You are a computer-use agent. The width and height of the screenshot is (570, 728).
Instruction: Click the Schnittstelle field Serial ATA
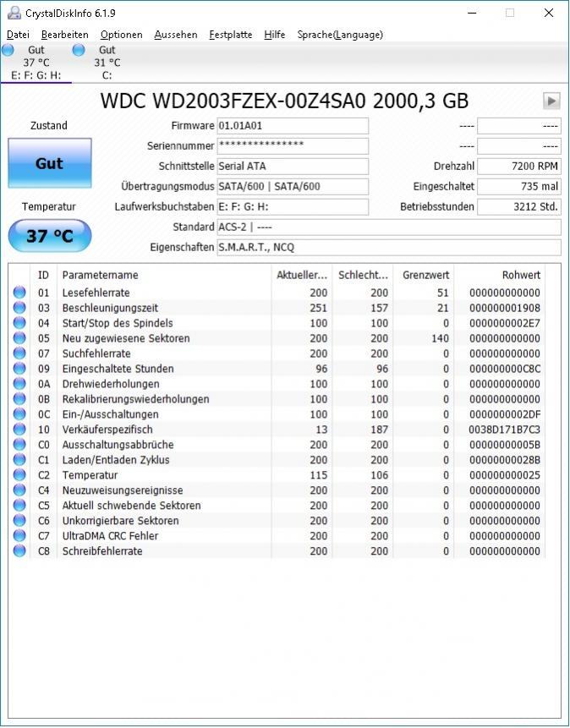pos(293,167)
